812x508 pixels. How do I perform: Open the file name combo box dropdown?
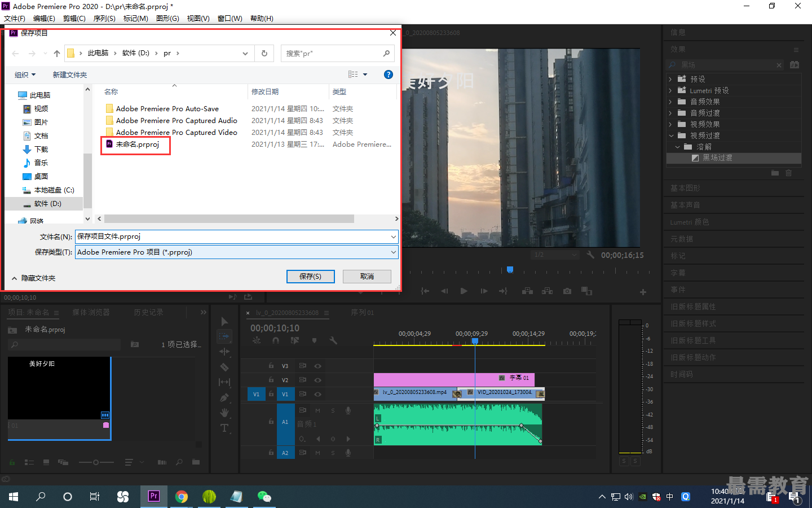tap(393, 237)
